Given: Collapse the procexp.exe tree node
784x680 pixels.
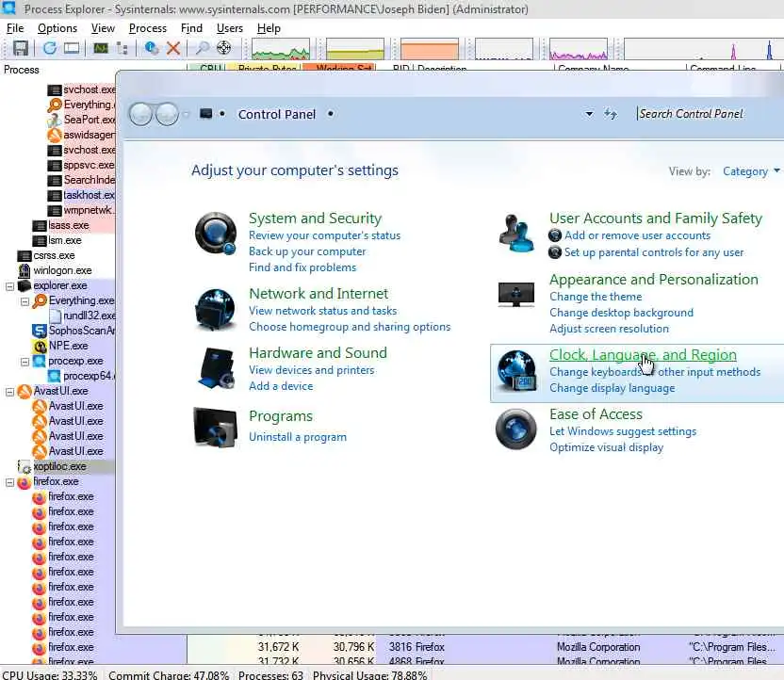Looking at the screenshot, I should click(24, 362).
